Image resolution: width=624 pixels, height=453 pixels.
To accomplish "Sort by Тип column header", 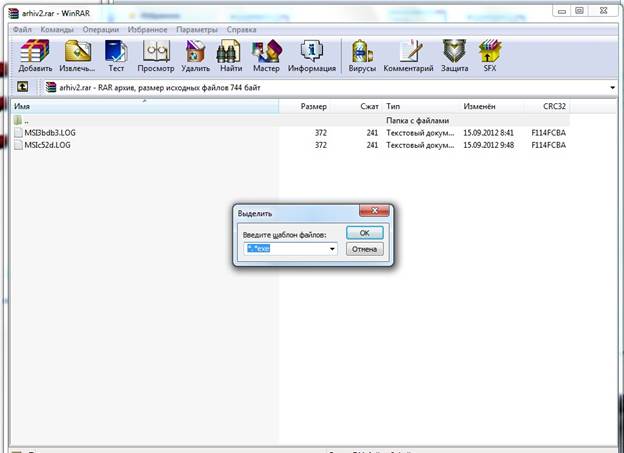I will (421, 106).
